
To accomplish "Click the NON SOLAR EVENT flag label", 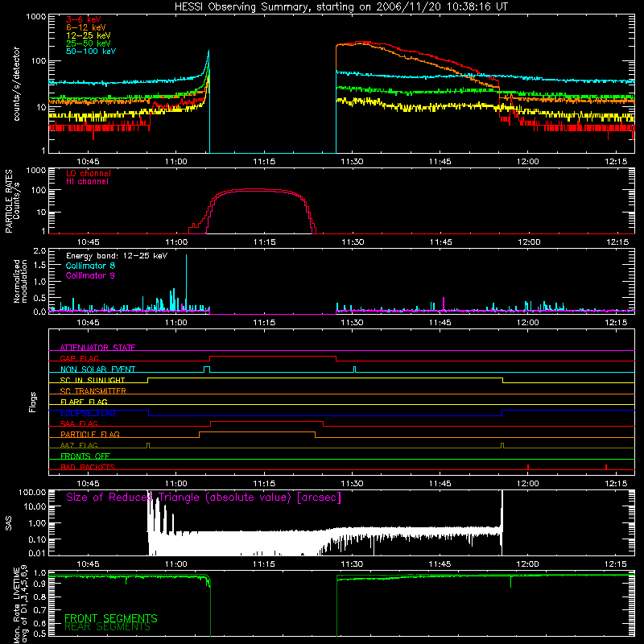I will pyautogui.click(x=97, y=369).
